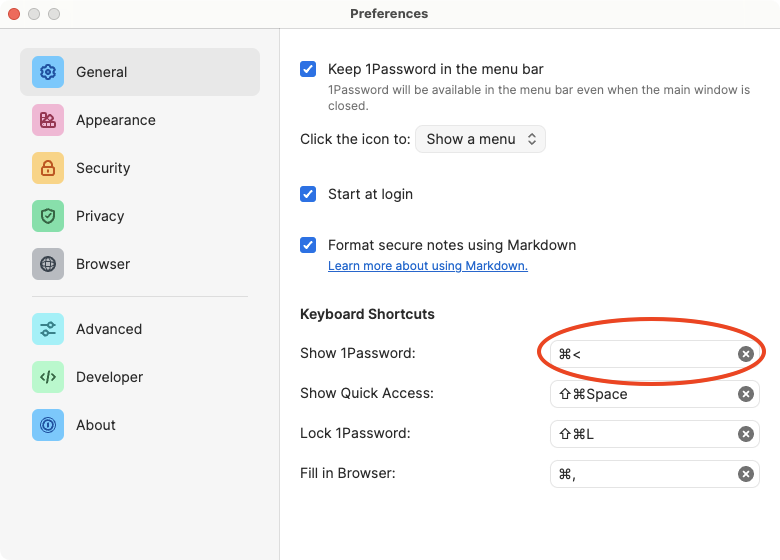Disable Format secure notes using Markdown
The height and width of the screenshot is (560, 780).
[308, 245]
